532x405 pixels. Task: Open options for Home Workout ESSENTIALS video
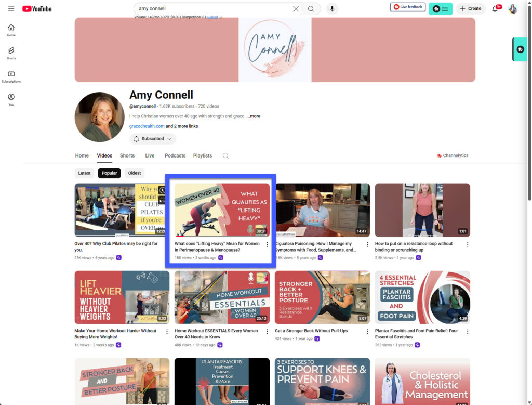pos(267,332)
